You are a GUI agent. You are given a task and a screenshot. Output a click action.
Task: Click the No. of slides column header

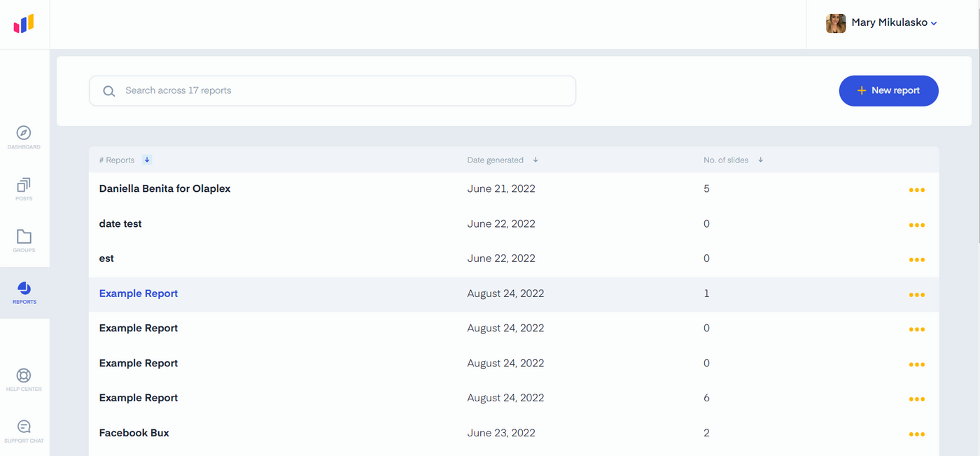click(x=726, y=160)
